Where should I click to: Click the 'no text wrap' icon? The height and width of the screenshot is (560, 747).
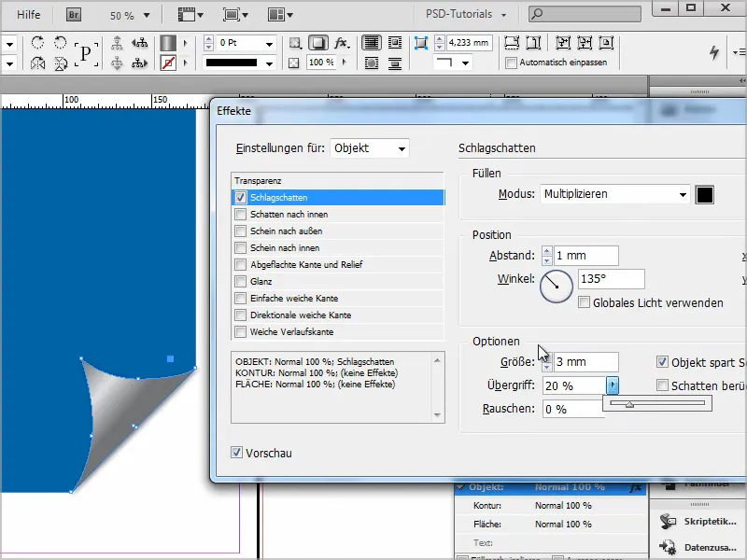pos(371,43)
